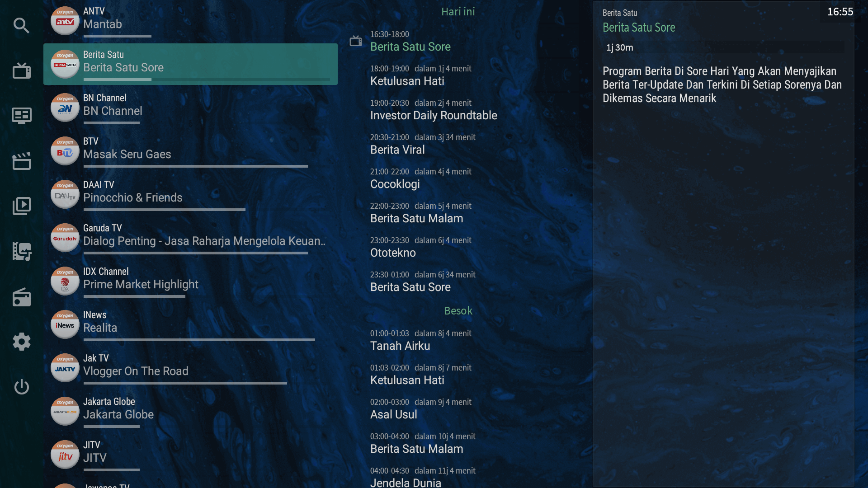
Task: Click the IDX Channel logo
Action: pos(65,281)
